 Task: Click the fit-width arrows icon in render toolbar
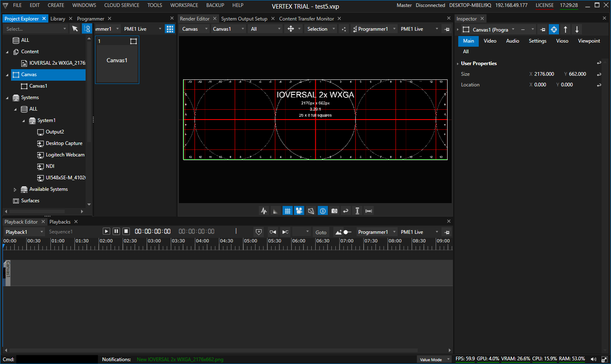point(369,211)
